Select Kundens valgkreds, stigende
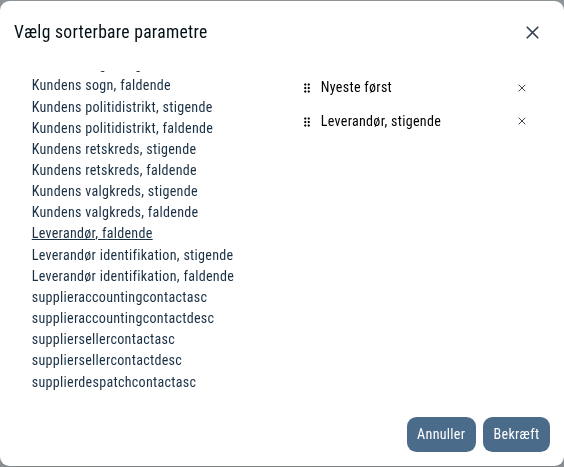The width and height of the screenshot is (564, 467). pos(115,191)
